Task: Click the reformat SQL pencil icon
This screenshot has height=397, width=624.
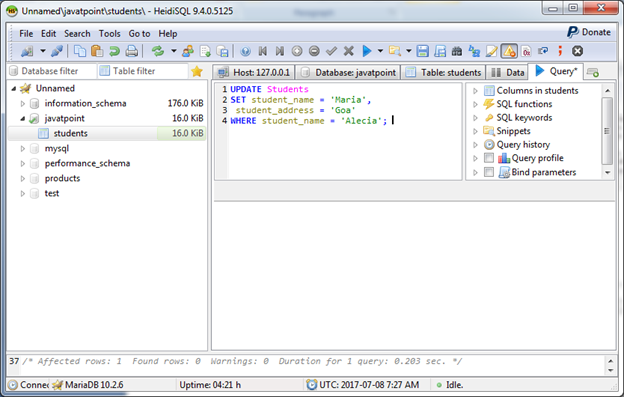Action: pos(491,51)
